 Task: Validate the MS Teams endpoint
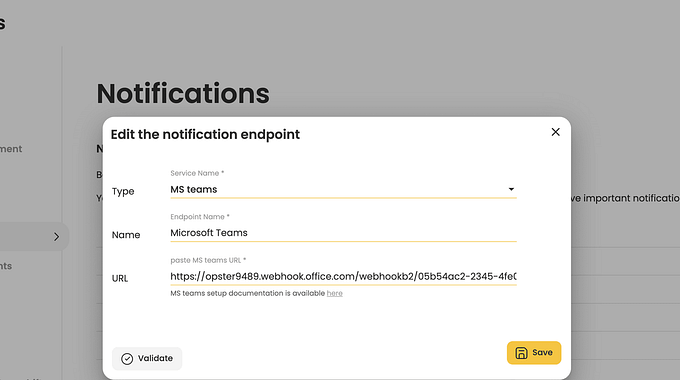[x=147, y=359]
